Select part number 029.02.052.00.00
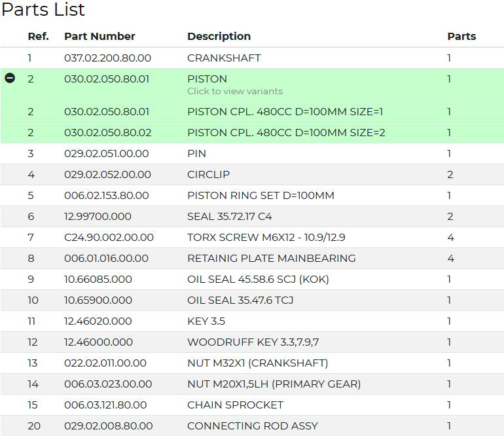Screen dimensions: 504x436 click(x=107, y=174)
